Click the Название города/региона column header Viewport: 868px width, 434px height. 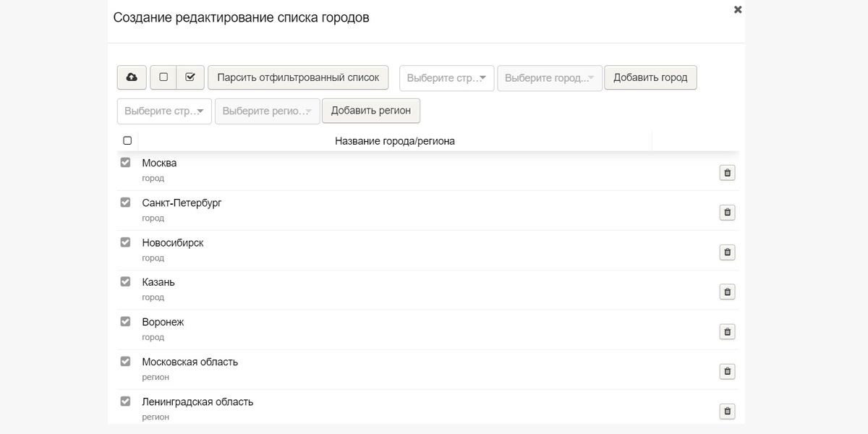tap(395, 141)
